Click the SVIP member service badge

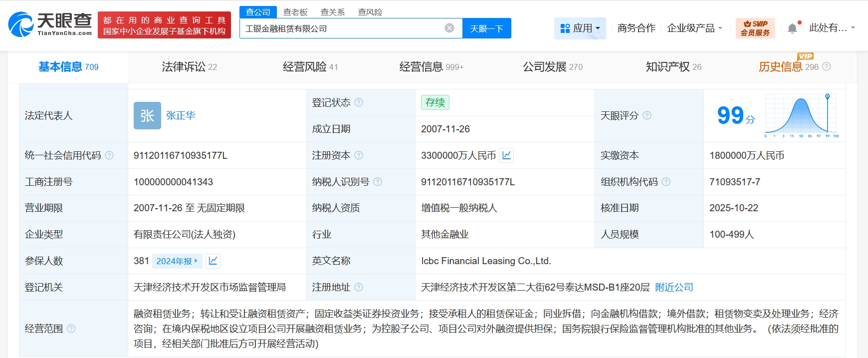[x=755, y=28]
